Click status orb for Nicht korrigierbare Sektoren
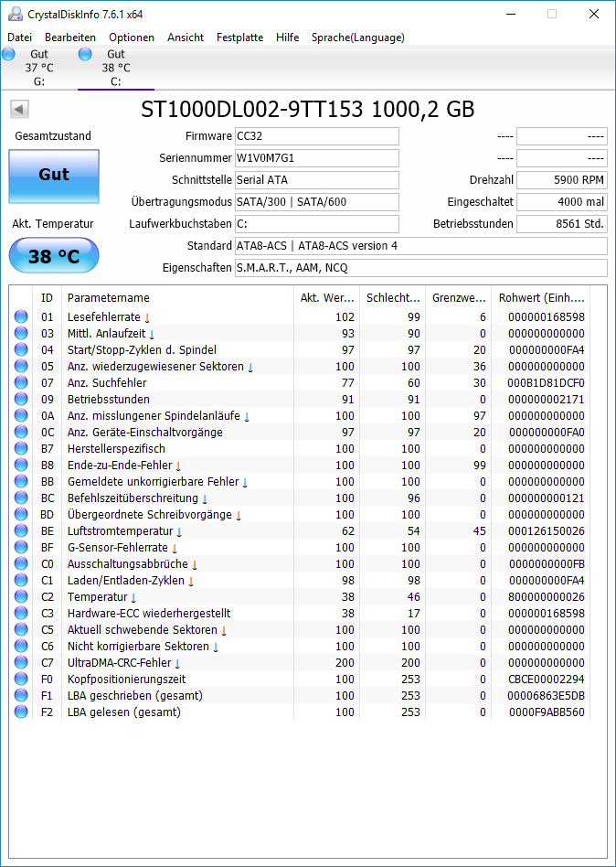Screen dimensions: 616x867 coord(21,646)
